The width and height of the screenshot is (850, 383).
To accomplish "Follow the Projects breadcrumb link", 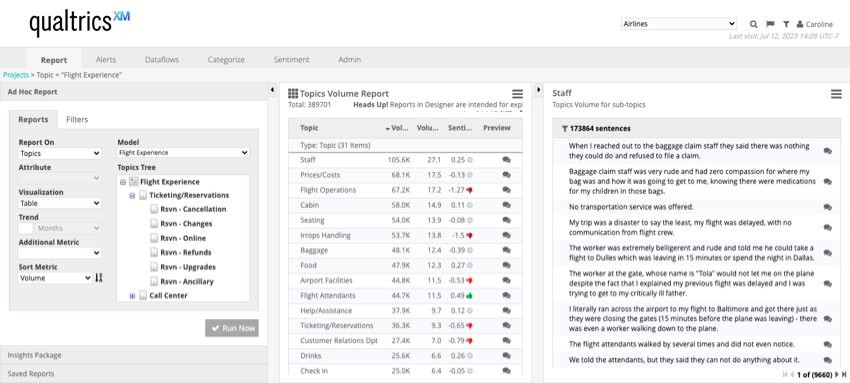I will [x=16, y=75].
